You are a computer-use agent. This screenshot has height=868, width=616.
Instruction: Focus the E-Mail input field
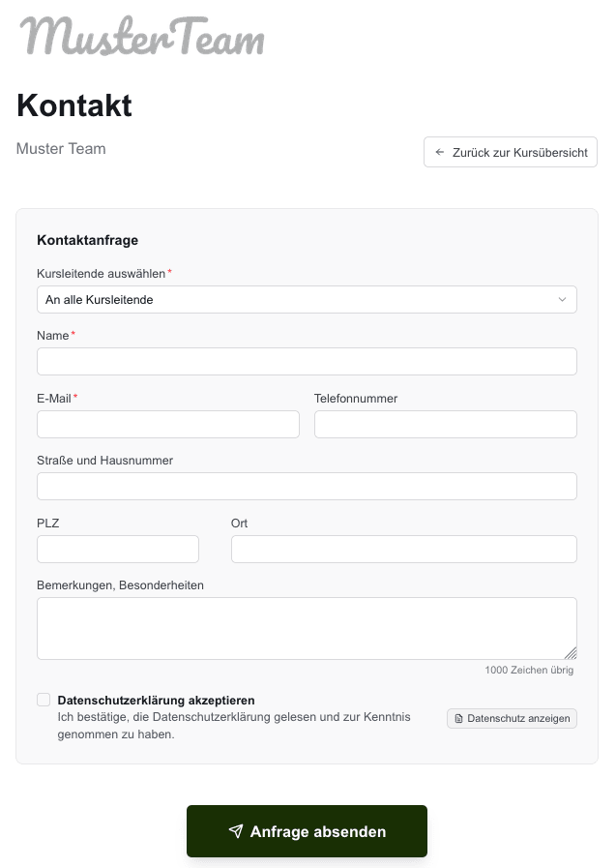coord(167,424)
